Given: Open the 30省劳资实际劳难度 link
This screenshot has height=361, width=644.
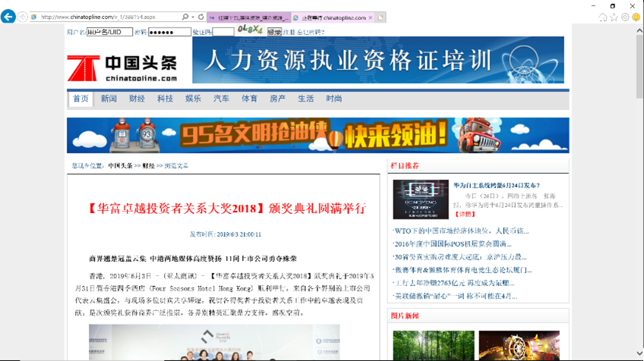Looking at the screenshot, I should tap(459, 257).
